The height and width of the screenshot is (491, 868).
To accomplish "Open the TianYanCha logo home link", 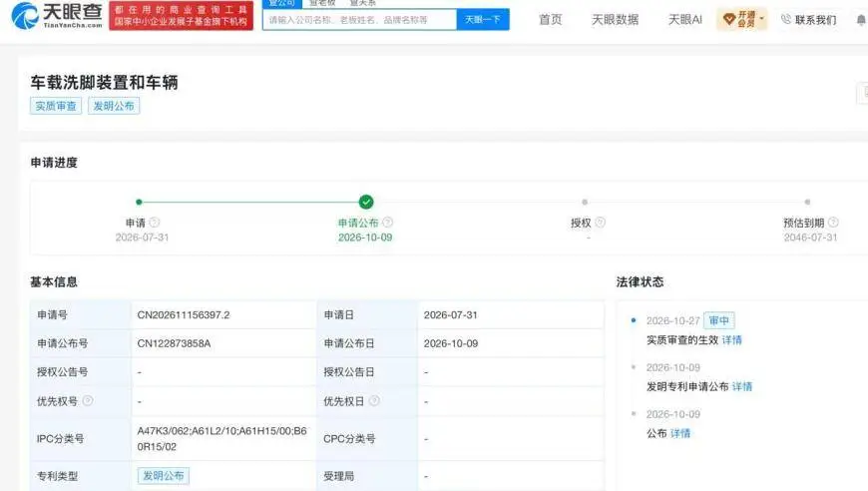I will (x=57, y=16).
